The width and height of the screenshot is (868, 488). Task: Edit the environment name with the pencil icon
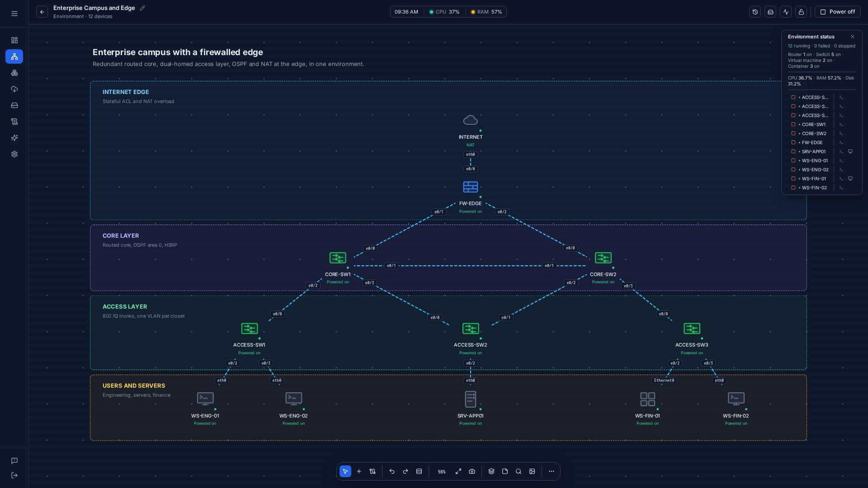pos(142,8)
